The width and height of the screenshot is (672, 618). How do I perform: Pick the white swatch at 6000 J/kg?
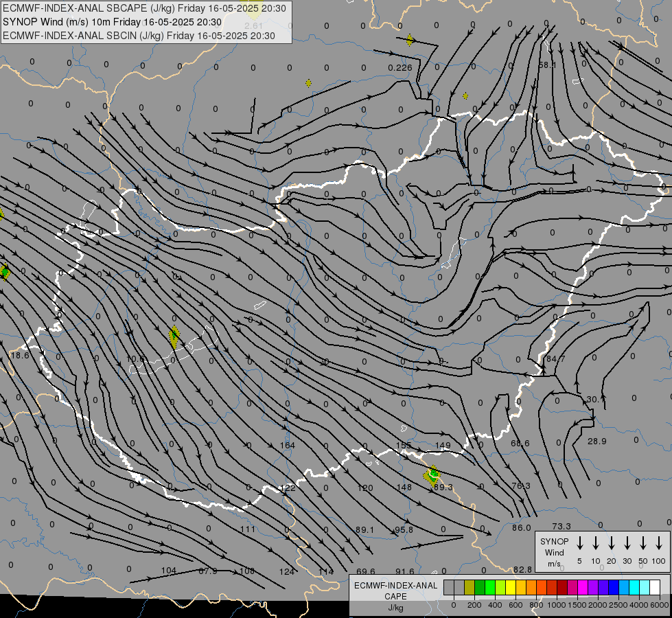(x=655, y=588)
